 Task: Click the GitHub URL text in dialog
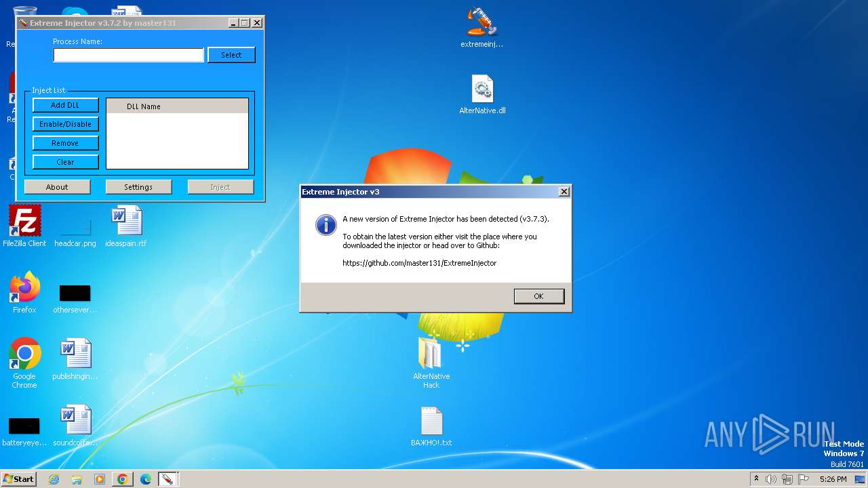(420, 263)
